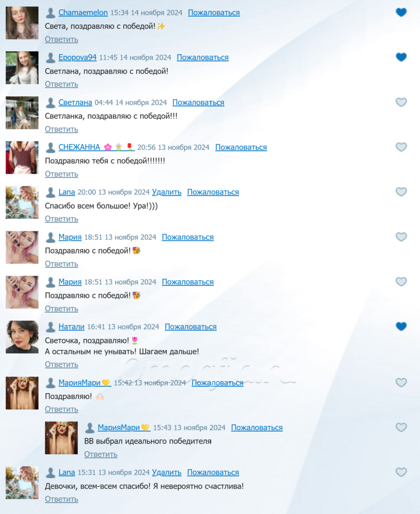Viewport: 420px width, 514px height.
Task: Report СНЕЖАННА's comment with Пожаловаться
Action: tap(241, 147)
